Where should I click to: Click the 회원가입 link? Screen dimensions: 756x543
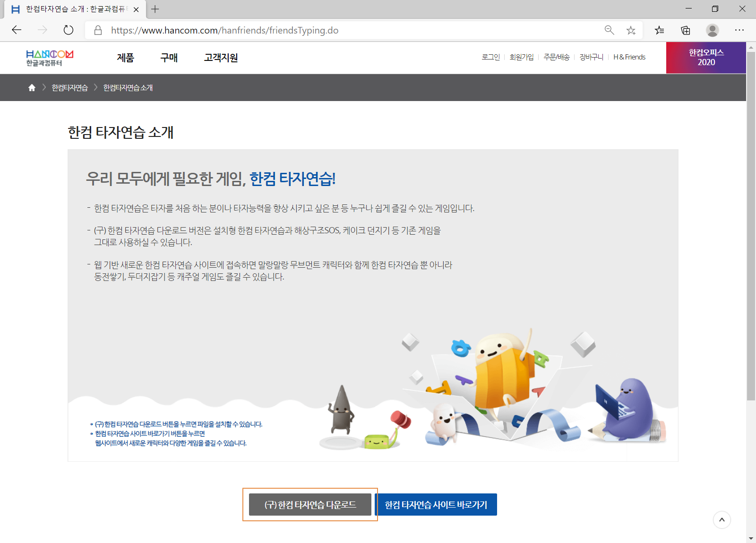coord(522,57)
